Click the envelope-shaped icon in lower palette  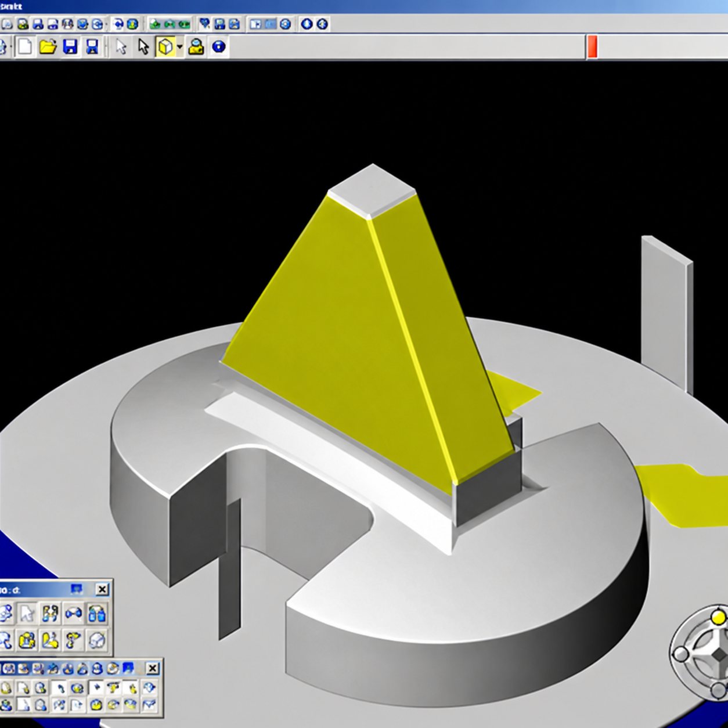pyautogui.click(x=150, y=705)
